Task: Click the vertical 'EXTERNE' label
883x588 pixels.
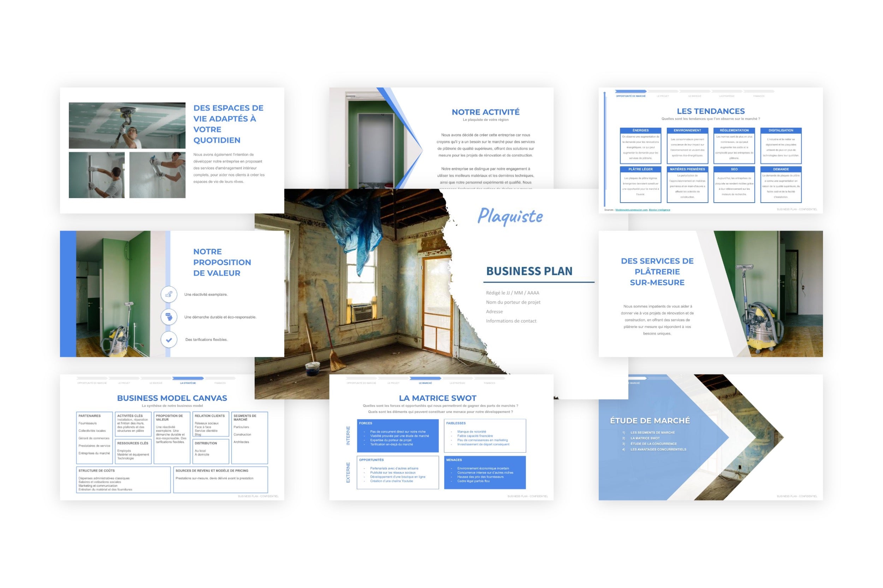Action: point(348,472)
